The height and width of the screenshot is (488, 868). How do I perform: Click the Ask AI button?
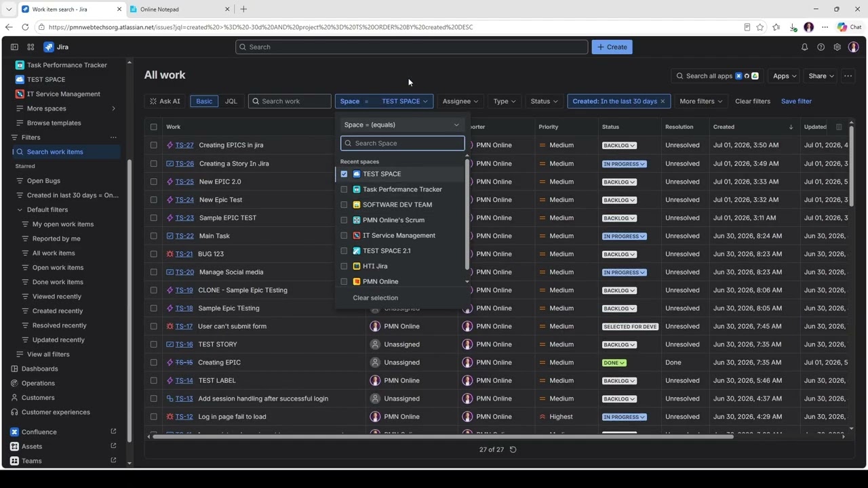165,101
